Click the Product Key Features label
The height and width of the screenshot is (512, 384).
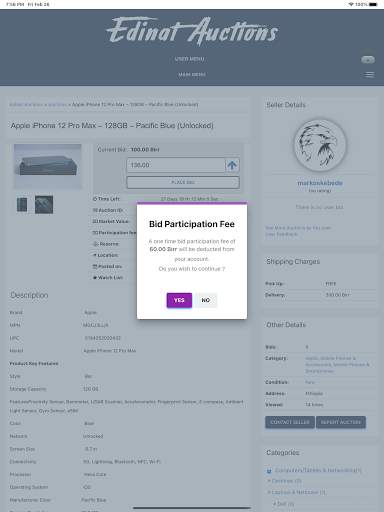coord(34,363)
